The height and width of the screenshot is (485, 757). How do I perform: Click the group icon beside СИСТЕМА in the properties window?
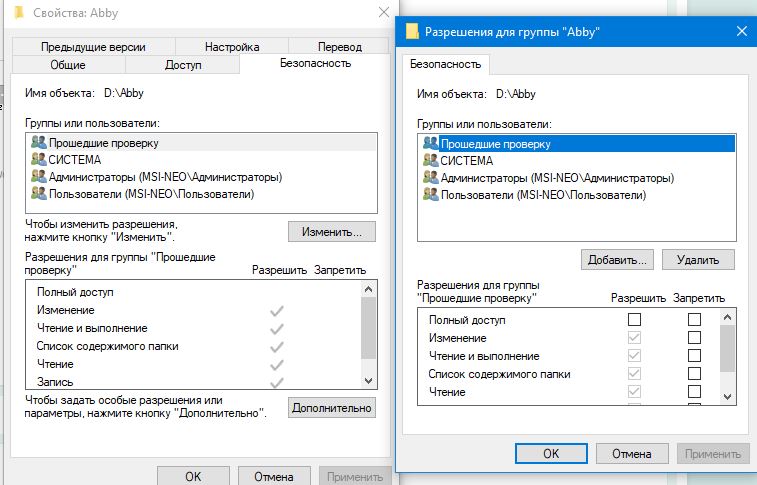[x=39, y=160]
